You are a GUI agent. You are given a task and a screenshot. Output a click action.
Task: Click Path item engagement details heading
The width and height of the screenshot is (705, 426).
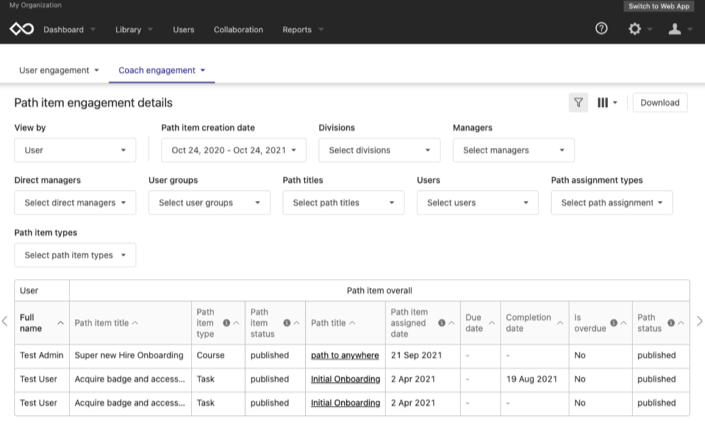pyautogui.click(x=94, y=103)
